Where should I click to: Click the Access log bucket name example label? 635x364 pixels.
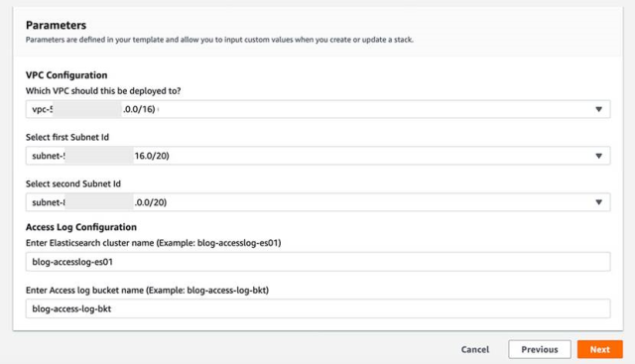tap(147, 291)
